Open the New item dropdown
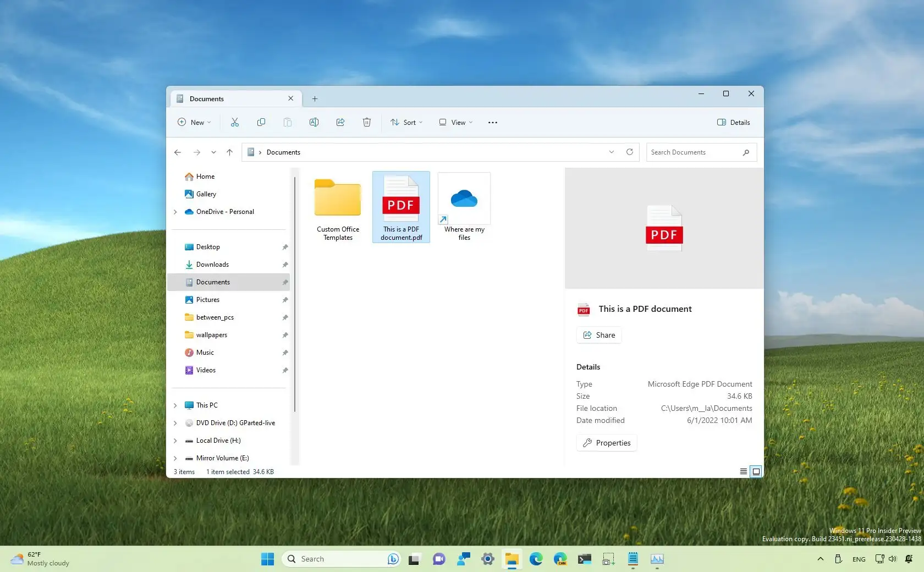The width and height of the screenshot is (924, 572). coord(194,122)
